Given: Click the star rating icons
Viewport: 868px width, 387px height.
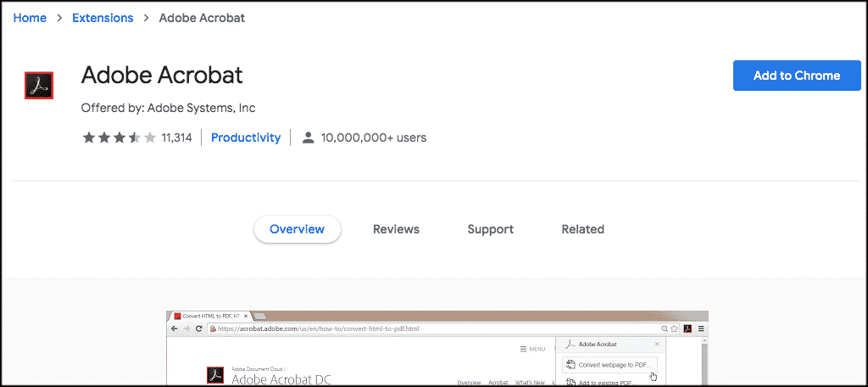Looking at the screenshot, I should (119, 137).
